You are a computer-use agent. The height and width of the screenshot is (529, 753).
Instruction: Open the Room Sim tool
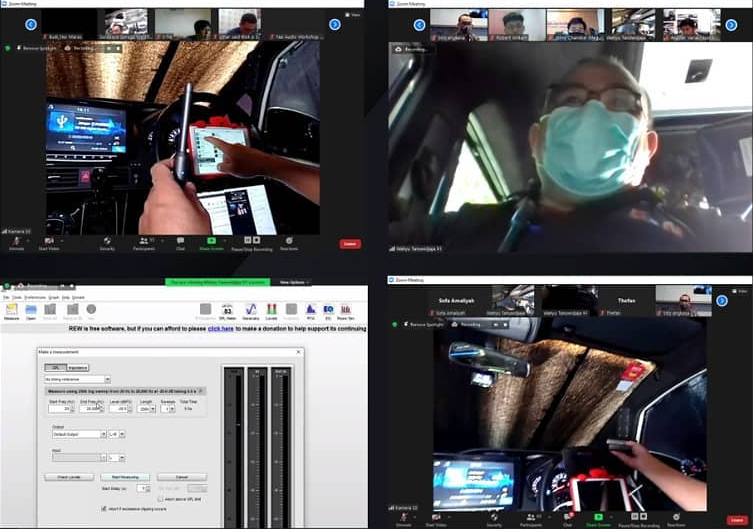(x=346, y=311)
